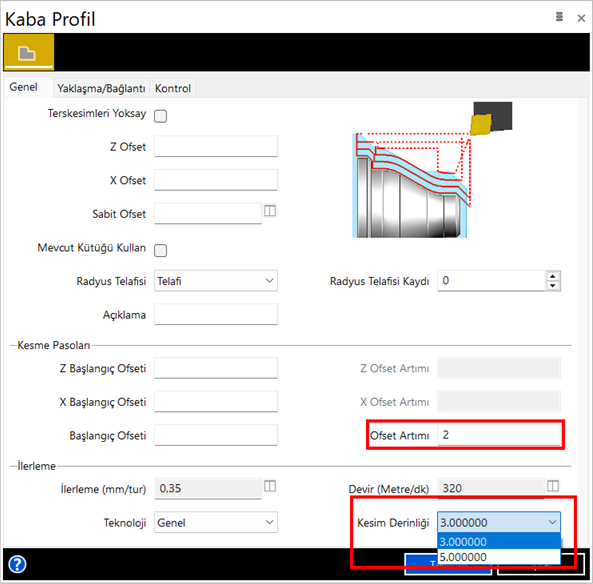
Task: Click the İlerleme (mm/tur) field showing 0,35
Action: click(208, 489)
